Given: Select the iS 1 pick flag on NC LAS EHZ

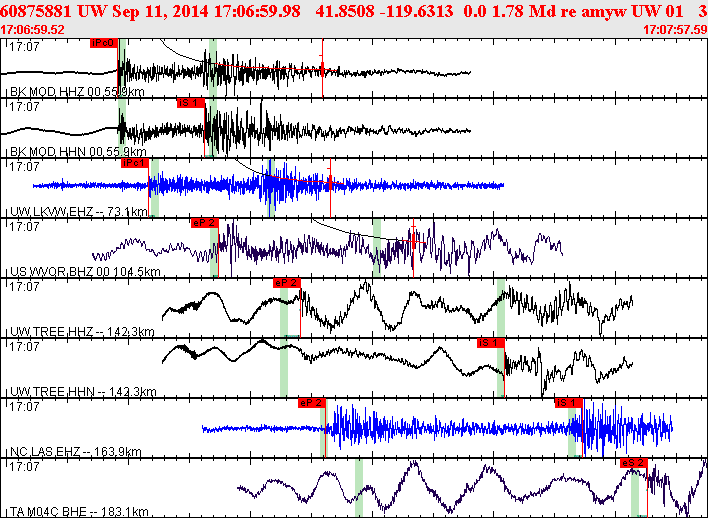Looking at the screenshot, I should (569, 403).
